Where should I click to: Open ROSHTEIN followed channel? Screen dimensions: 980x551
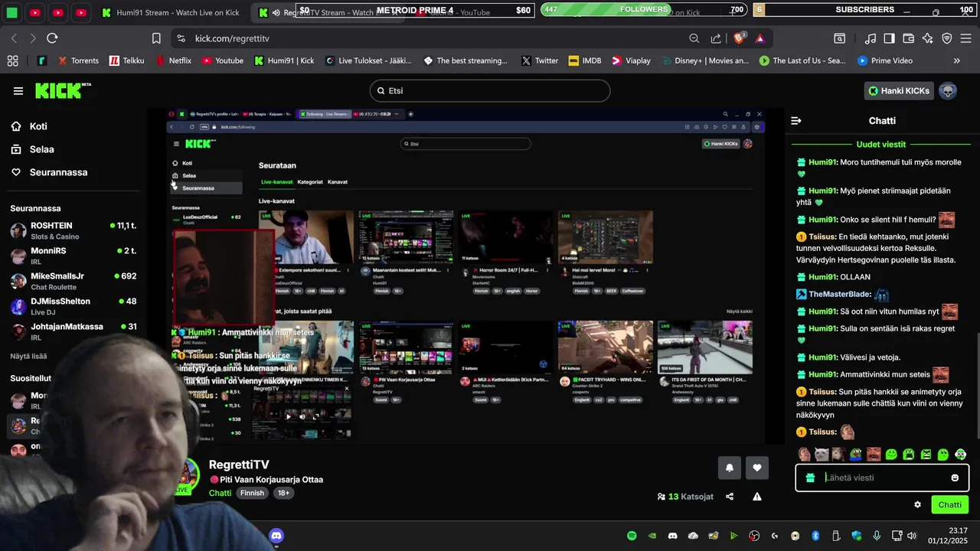tap(73, 230)
